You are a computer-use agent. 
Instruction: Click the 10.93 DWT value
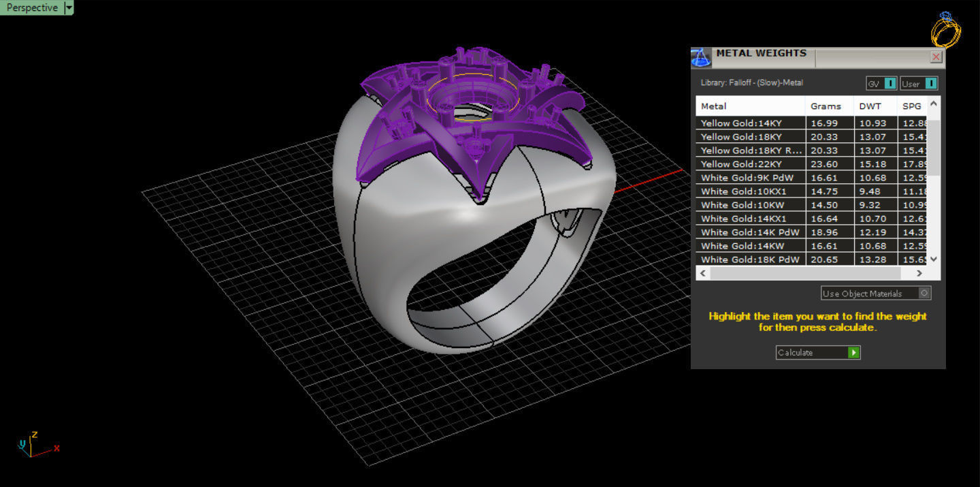pyautogui.click(x=872, y=123)
